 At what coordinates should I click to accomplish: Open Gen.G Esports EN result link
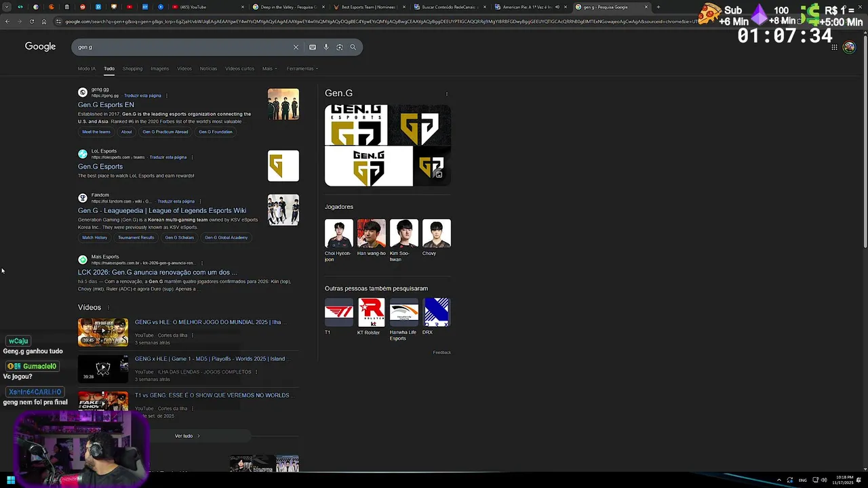pos(106,105)
